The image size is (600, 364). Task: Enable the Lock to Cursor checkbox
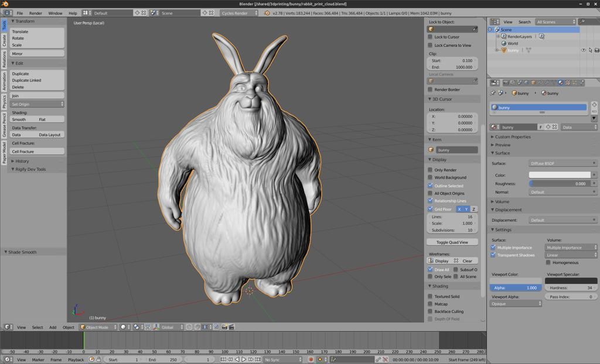click(x=430, y=37)
